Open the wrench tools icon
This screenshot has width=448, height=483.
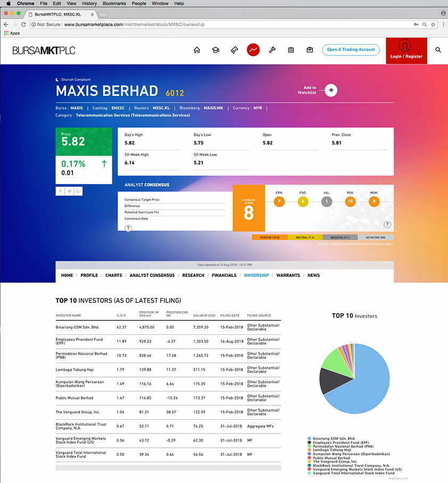(x=272, y=50)
